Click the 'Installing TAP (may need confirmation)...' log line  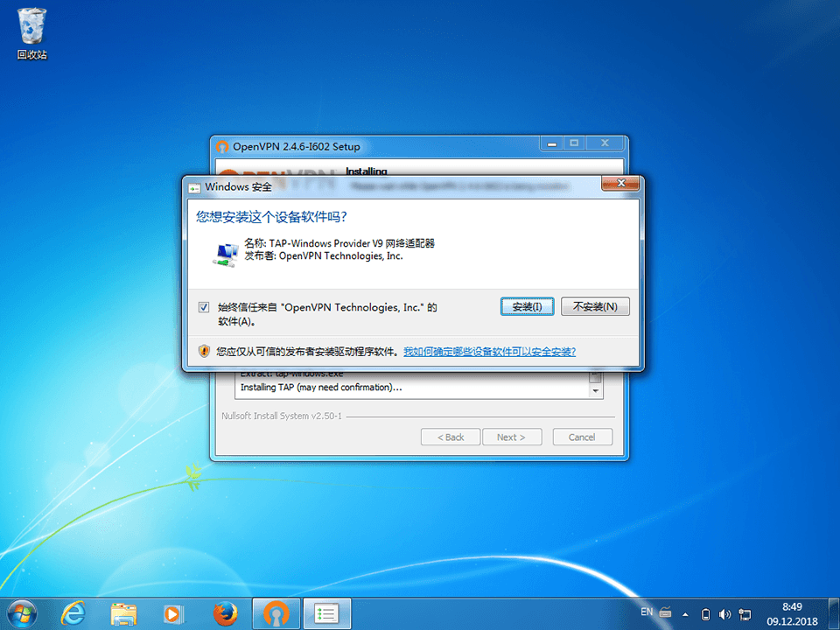321,388
